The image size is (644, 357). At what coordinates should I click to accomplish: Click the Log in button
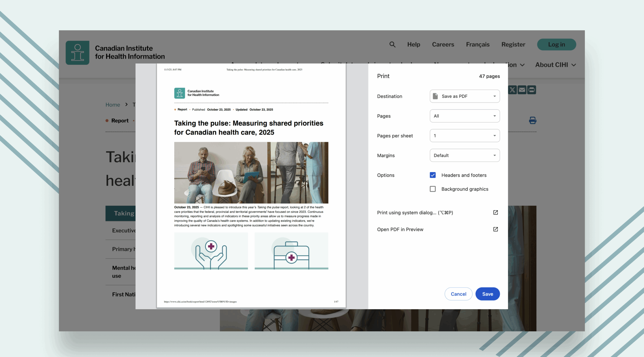pos(556,44)
